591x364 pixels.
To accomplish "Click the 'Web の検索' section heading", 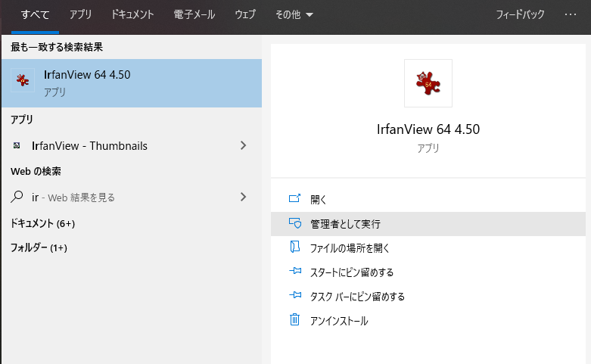I will pyautogui.click(x=36, y=172).
